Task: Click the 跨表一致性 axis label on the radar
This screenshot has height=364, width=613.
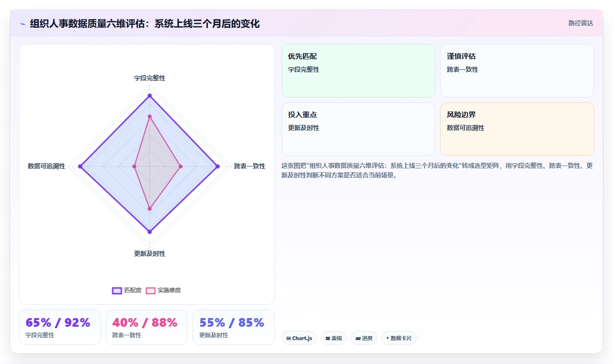Action: [250, 166]
